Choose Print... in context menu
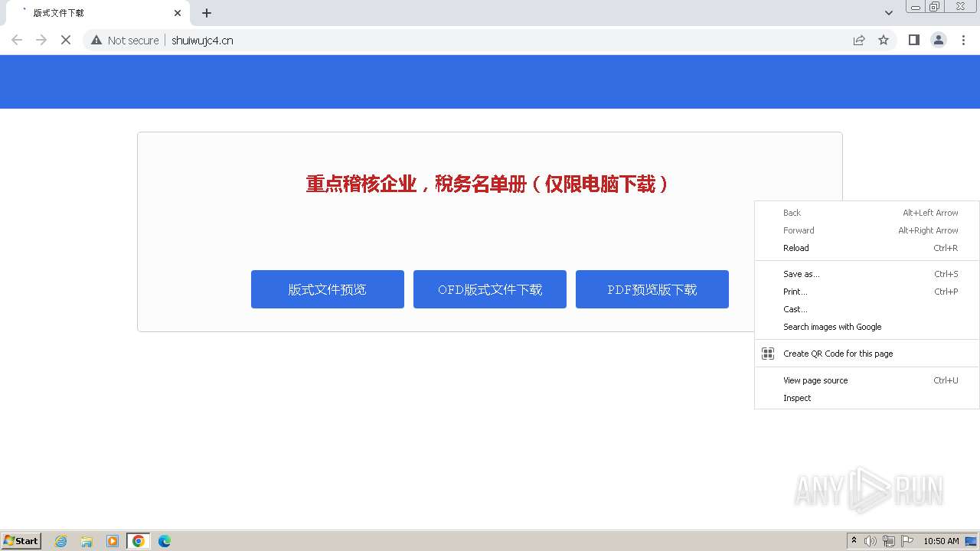 867,292
